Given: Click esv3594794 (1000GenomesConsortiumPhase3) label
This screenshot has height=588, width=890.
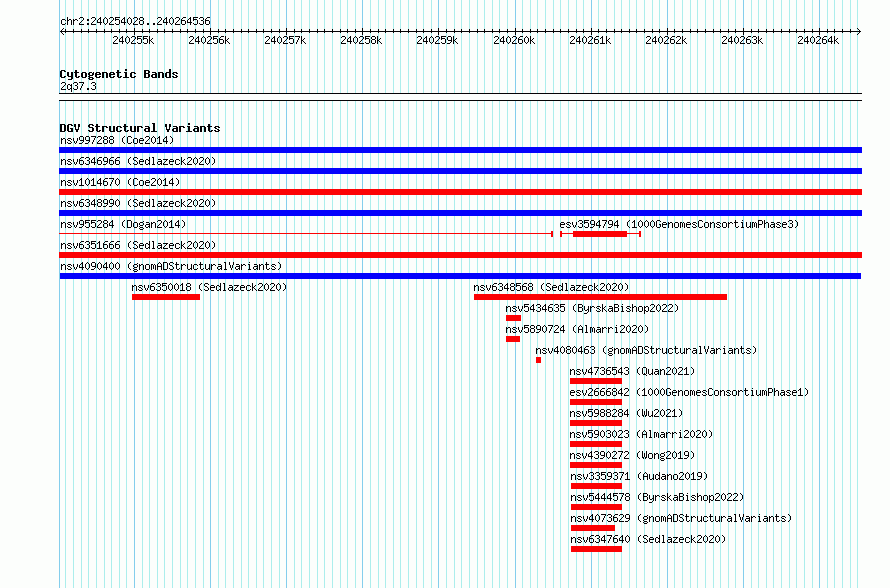Looking at the screenshot, I should click(679, 224).
